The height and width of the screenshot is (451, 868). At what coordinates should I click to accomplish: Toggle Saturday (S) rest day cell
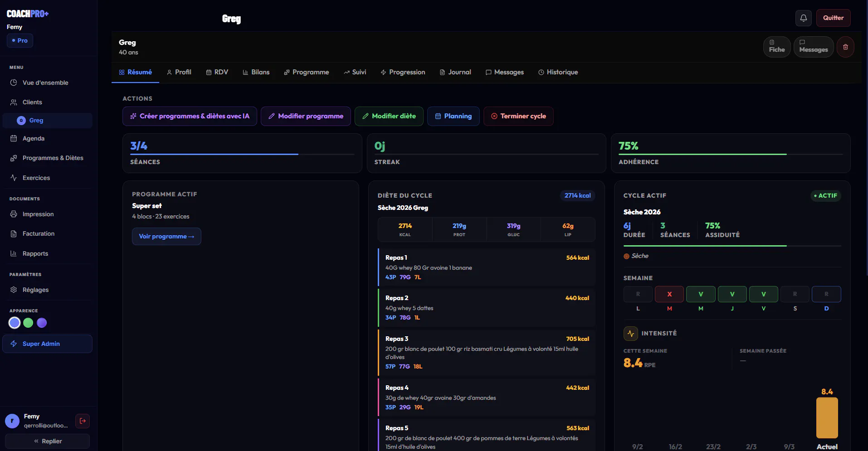coord(795,294)
